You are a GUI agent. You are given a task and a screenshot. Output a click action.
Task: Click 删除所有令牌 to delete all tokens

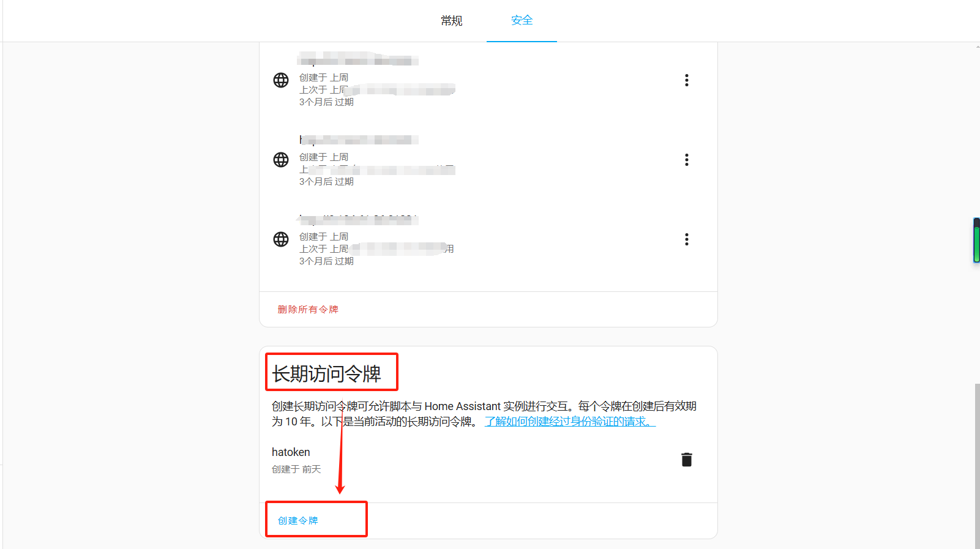[308, 310]
